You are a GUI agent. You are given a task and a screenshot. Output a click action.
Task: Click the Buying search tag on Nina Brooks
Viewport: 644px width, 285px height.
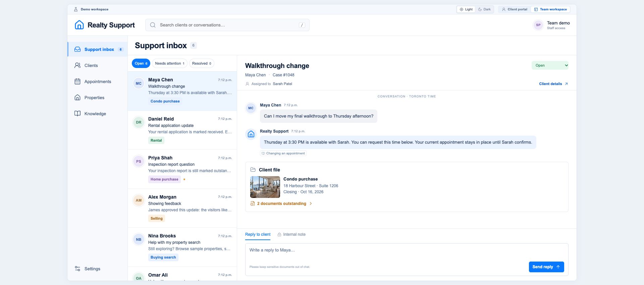163,257
